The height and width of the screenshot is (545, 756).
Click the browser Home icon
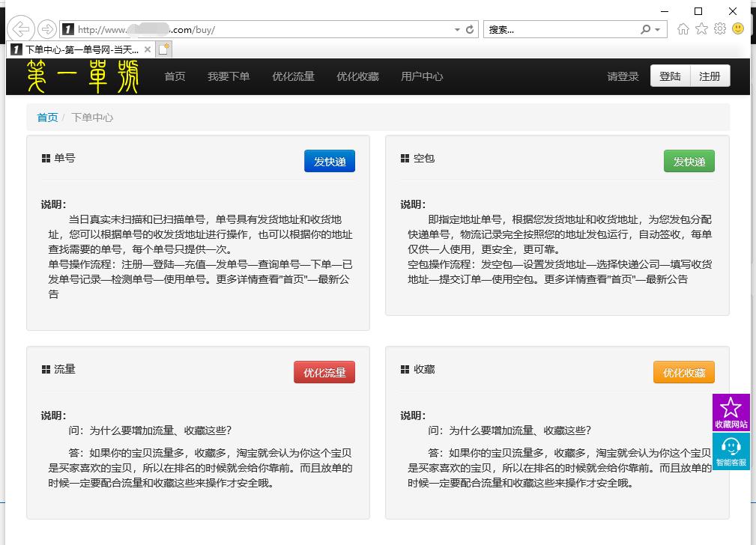682,28
